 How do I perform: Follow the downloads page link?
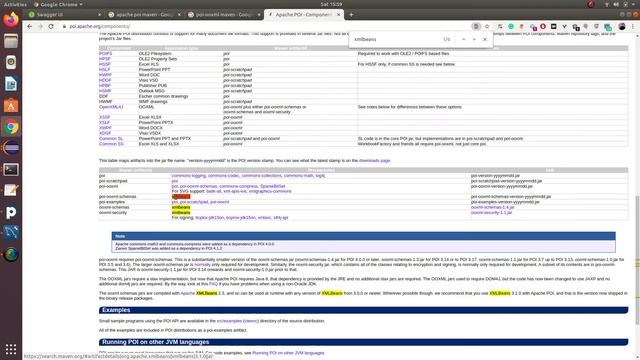click(x=374, y=160)
